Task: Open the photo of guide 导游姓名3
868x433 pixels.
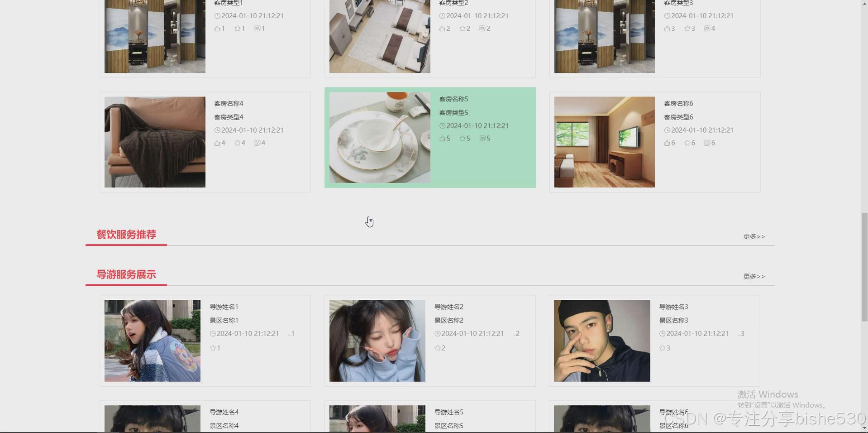Action: 602,341
